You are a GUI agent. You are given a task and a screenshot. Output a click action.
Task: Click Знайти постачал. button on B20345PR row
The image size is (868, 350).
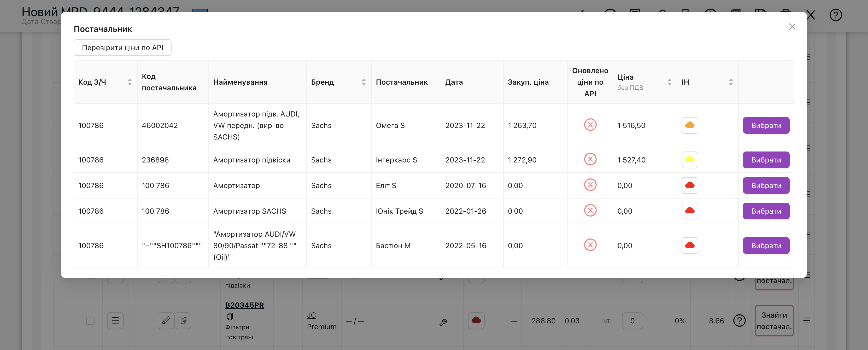774,321
